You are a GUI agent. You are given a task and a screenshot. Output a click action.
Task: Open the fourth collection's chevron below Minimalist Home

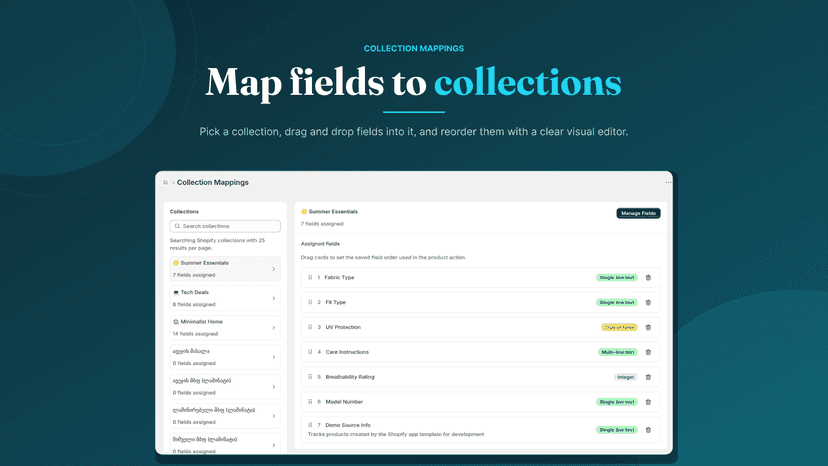pos(274,357)
